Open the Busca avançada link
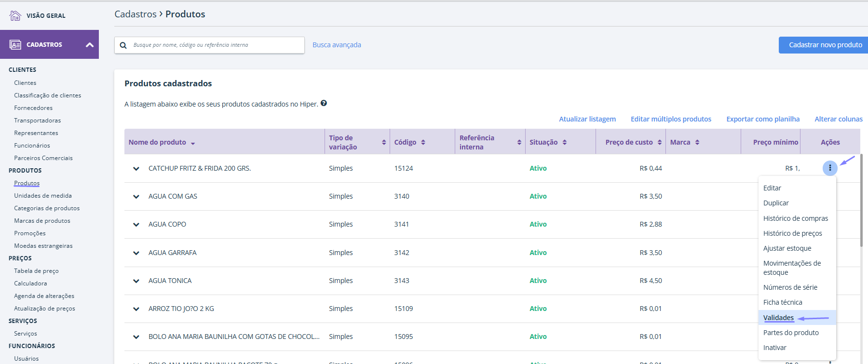Image resolution: width=868 pixels, height=364 pixels. pos(337,45)
